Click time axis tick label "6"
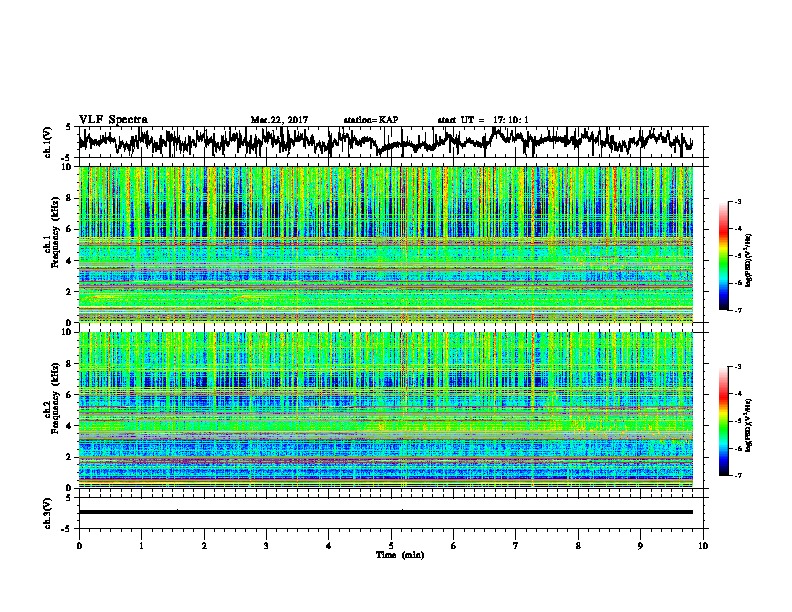 point(453,546)
